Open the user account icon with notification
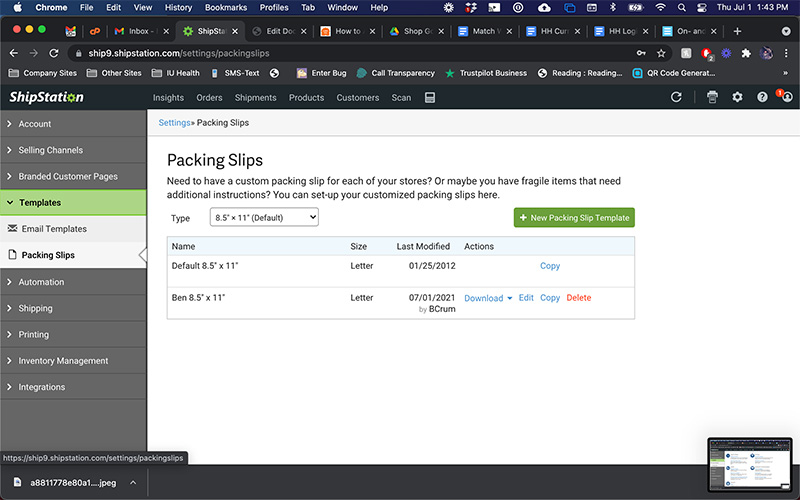 point(786,96)
